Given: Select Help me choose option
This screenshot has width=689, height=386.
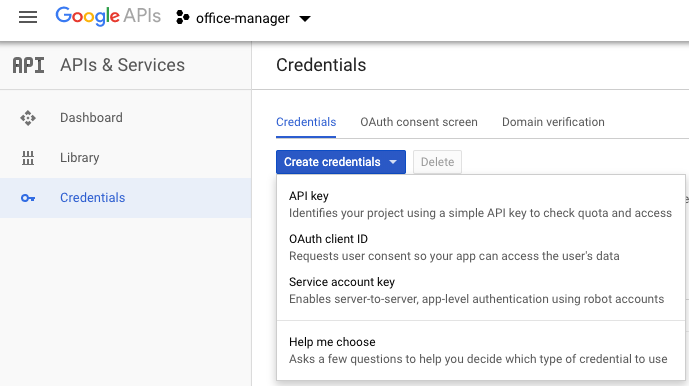Looking at the screenshot, I should (481, 350).
